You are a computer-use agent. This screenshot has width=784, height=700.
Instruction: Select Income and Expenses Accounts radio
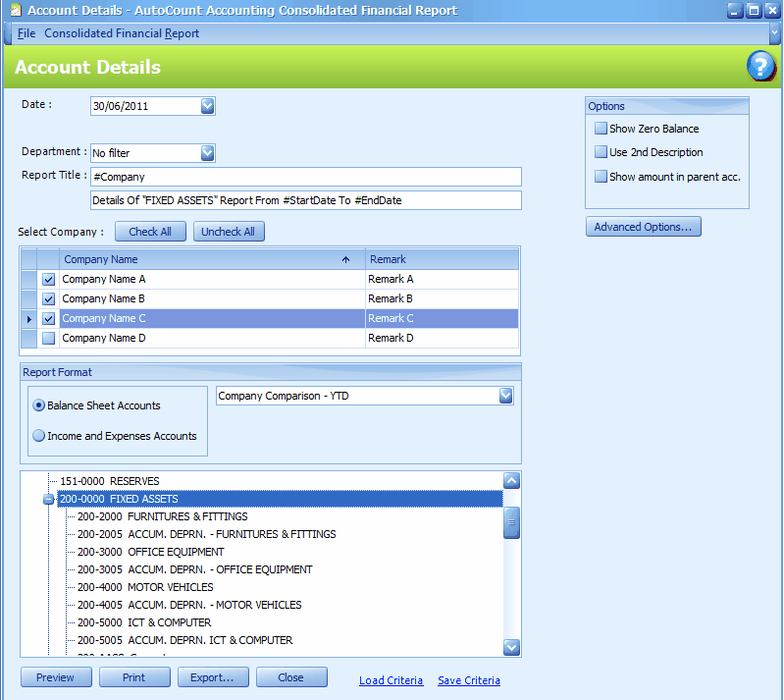tap(38, 436)
